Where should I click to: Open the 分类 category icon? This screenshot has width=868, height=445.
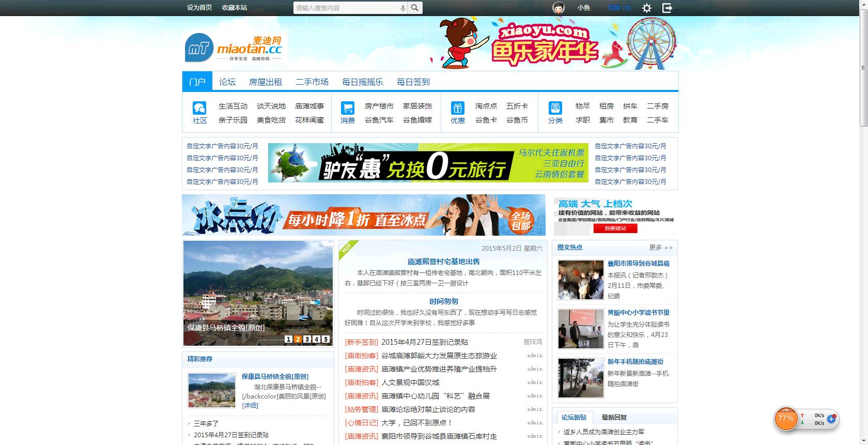[555, 108]
